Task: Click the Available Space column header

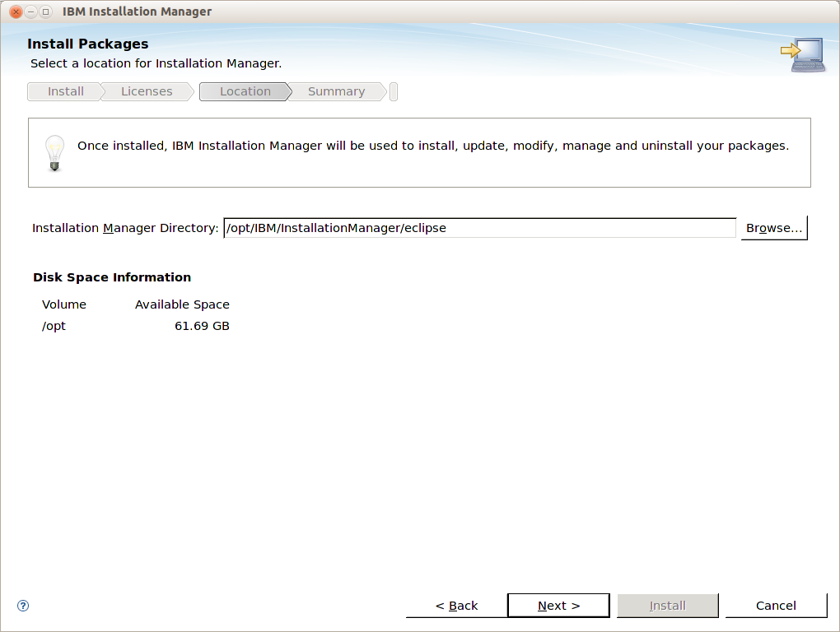Action: (x=182, y=304)
